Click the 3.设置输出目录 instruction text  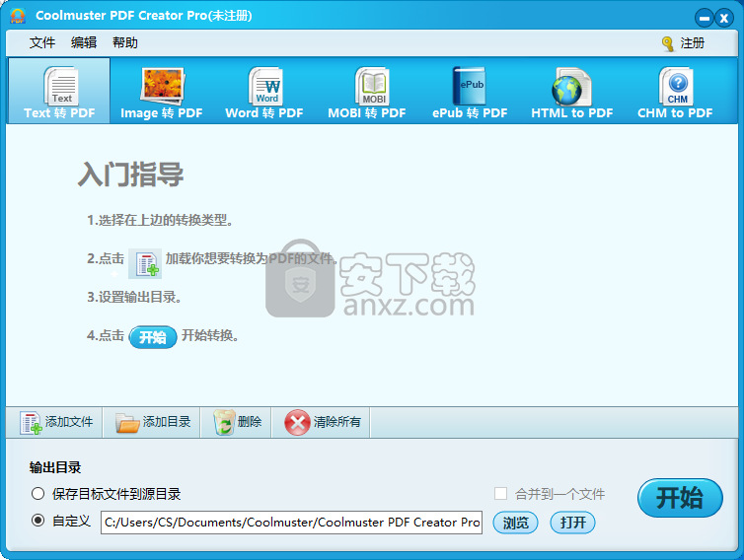[134, 298]
